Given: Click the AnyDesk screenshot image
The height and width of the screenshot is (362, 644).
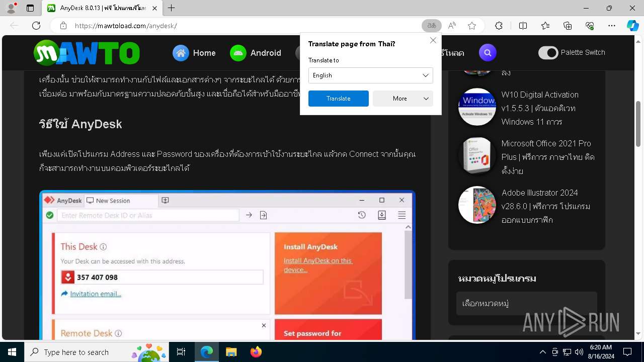Looking at the screenshot, I should [x=227, y=265].
